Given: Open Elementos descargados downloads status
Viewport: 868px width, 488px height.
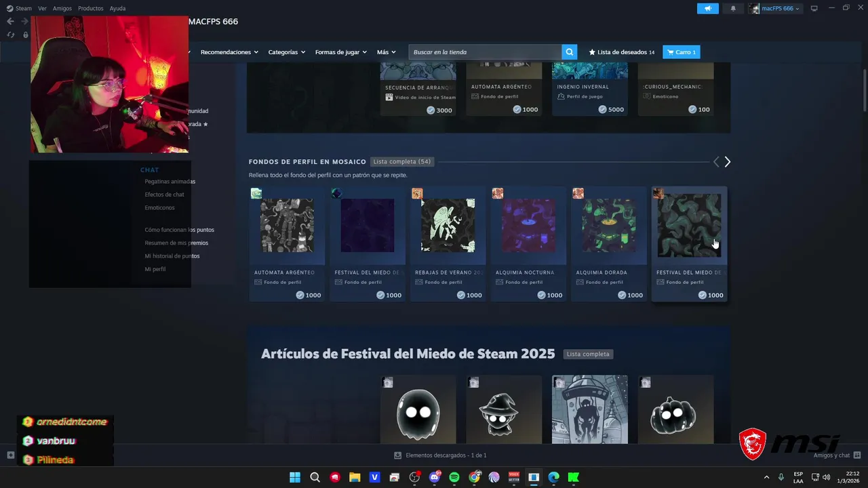Looking at the screenshot, I should pos(440,455).
